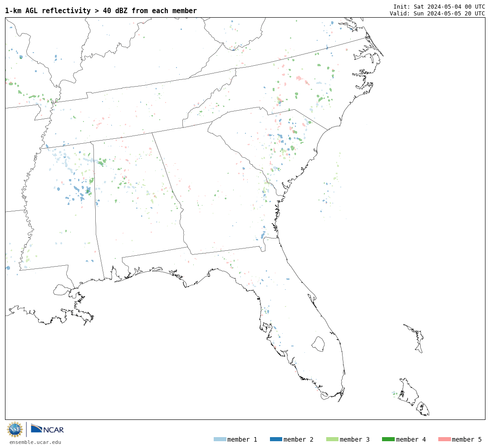Click the member 2 dark blue swatch
The width and height of the screenshot is (490, 448).
tap(276, 439)
